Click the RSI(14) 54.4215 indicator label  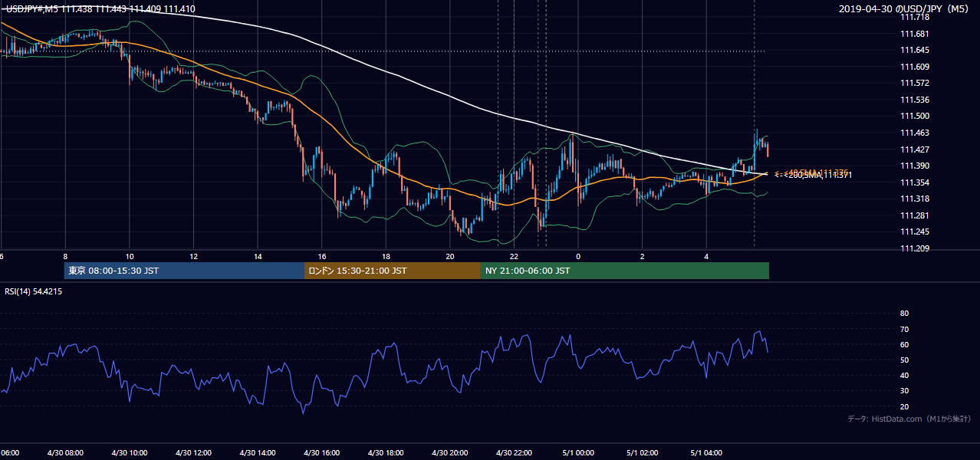coord(34,291)
